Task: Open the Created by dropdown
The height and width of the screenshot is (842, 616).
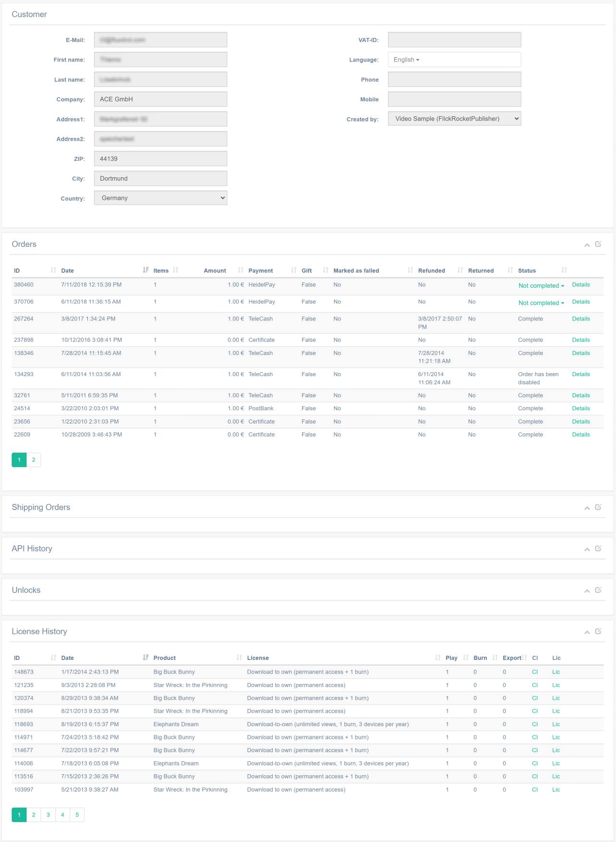Action: pyautogui.click(x=454, y=119)
